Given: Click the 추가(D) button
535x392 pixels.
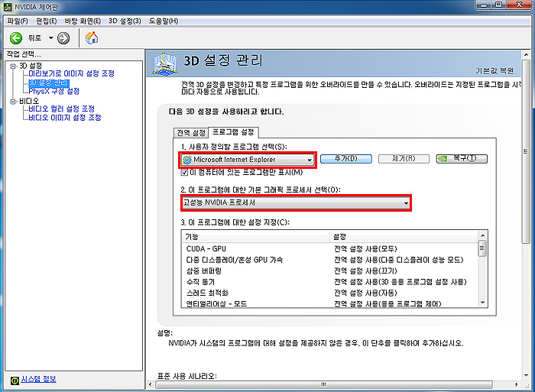Looking at the screenshot, I should [346, 159].
